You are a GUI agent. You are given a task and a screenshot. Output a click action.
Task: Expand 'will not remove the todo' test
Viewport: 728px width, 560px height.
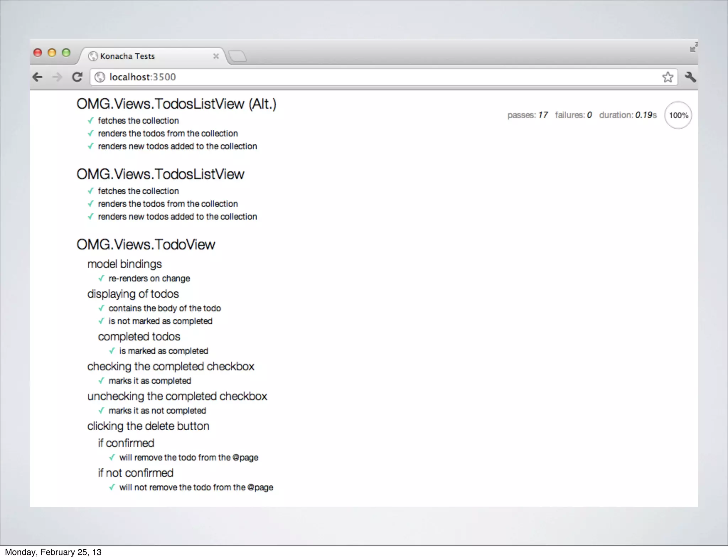[196, 488]
